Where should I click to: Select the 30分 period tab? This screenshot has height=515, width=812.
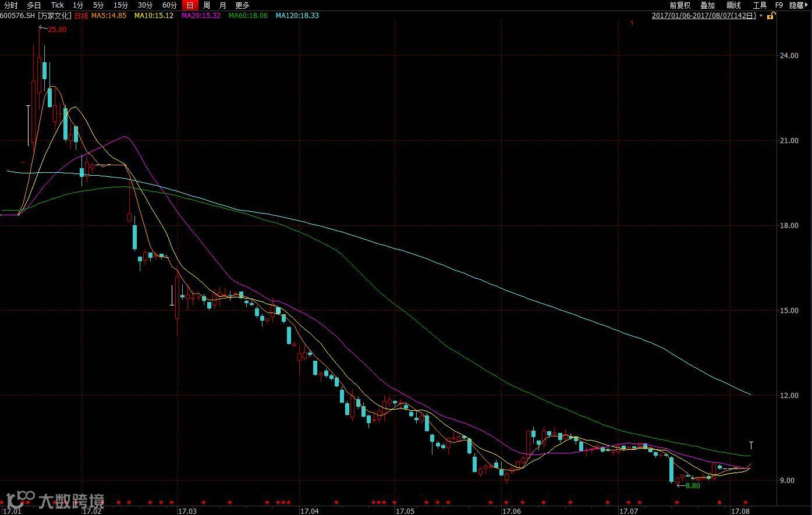pyautogui.click(x=145, y=5)
